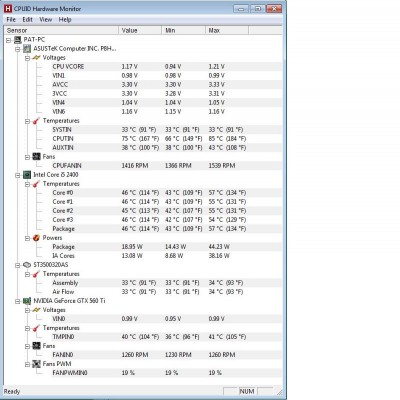Collapse the Powers group
This screenshot has width=400, height=400.
click(x=28, y=238)
